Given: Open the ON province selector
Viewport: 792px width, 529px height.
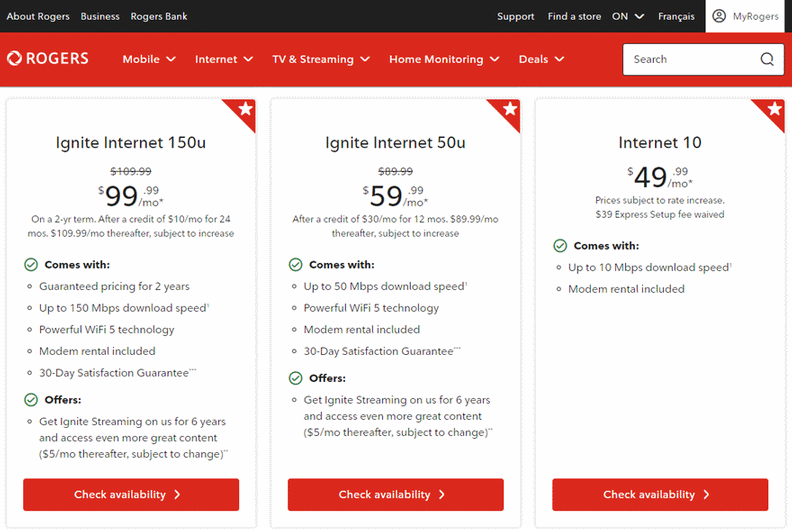Looking at the screenshot, I should [628, 16].
